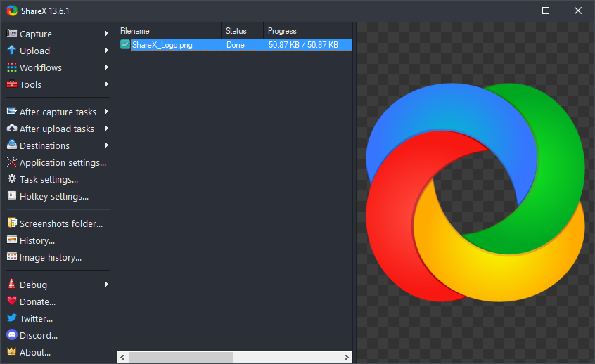The height and width of the screenshot is (364, 595).
Task: Open the Screenshots folder
Action: pyautogui.click(x=60, y=223)
